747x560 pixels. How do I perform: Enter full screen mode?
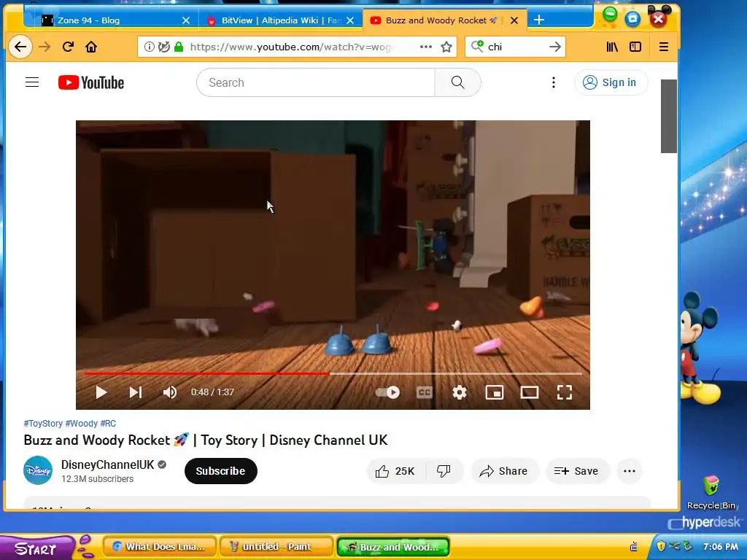pyautogui.click(x=565, y=392)
